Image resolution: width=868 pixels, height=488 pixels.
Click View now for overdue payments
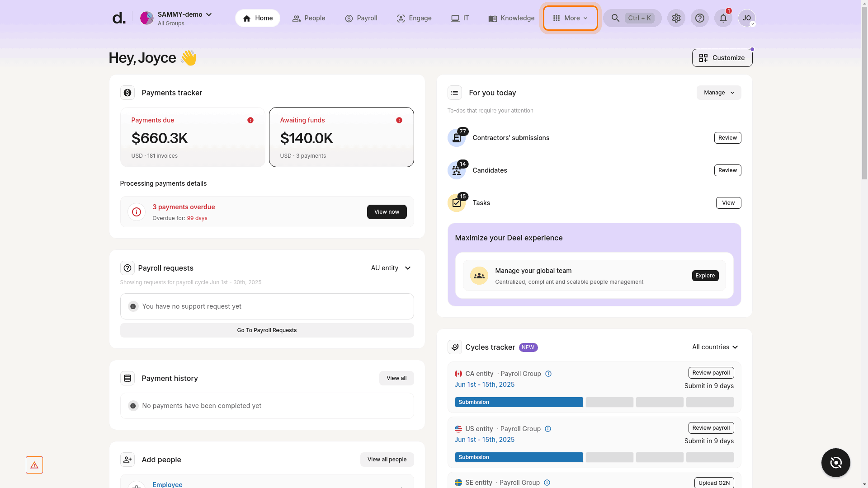[x=387, y=212]
